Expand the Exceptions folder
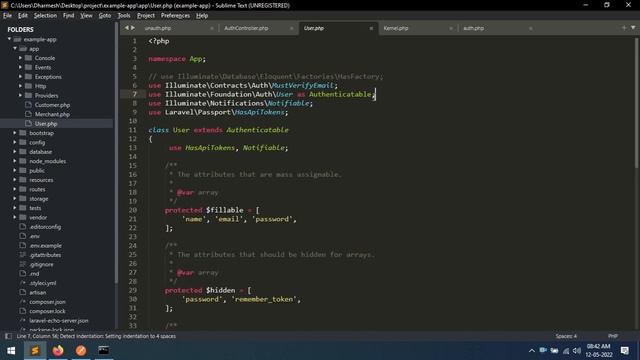This screenshot has height=360, width=640. click(20, 77)
